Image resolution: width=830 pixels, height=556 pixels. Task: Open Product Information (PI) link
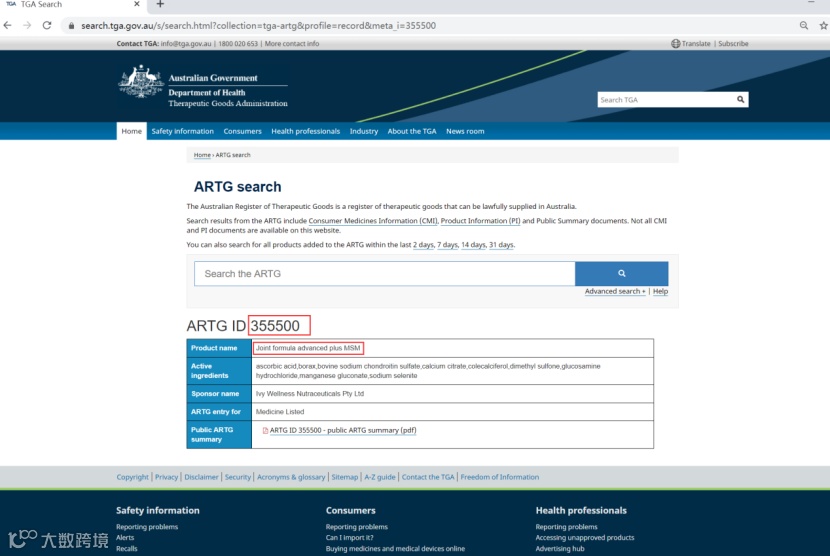pyautogui.click(x=481, y=221)
